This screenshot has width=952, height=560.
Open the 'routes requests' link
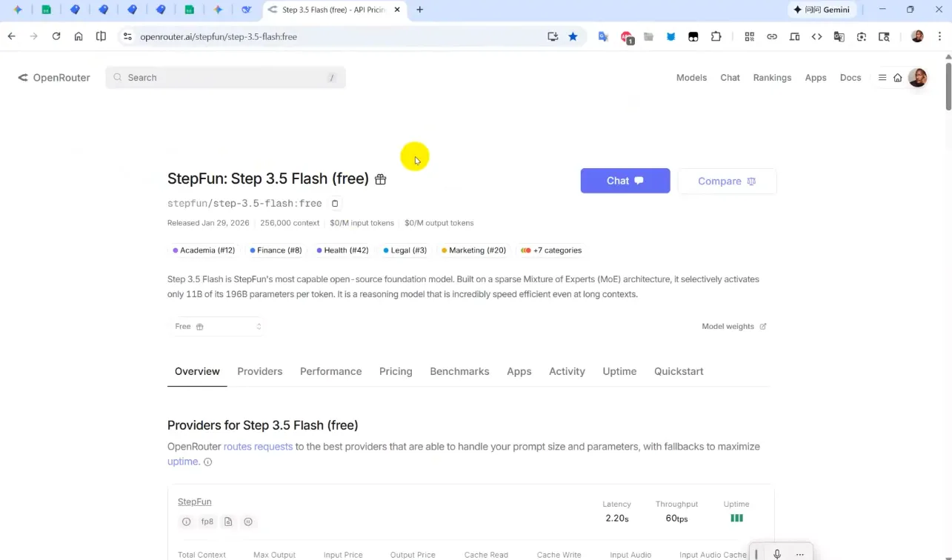click(x=258, y=446)
